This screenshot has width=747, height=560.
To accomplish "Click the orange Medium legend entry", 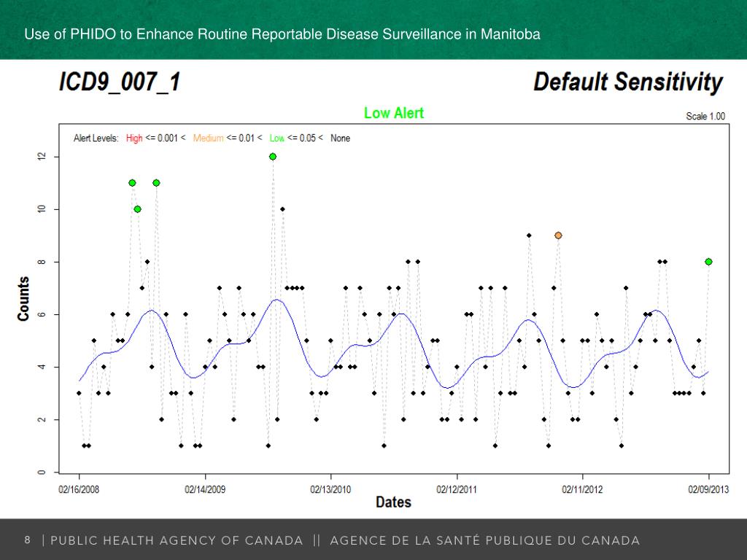I will coord(208,138).
